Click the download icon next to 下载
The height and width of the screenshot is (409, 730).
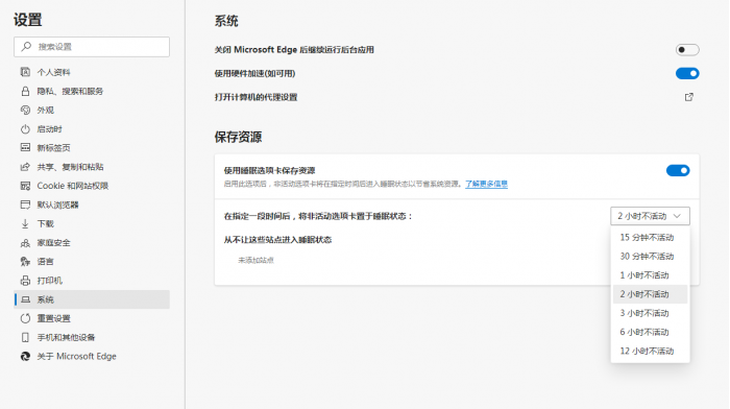coord(26,224)
